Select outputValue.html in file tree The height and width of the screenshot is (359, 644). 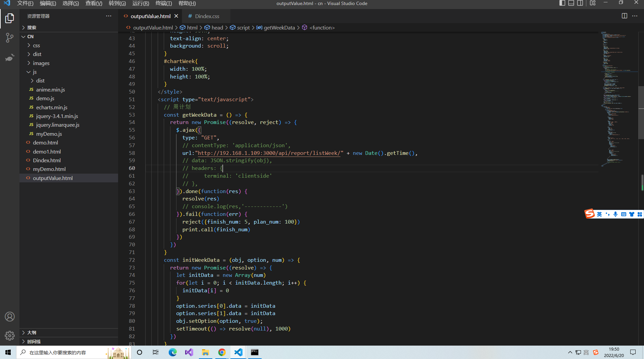coord(69,178)
